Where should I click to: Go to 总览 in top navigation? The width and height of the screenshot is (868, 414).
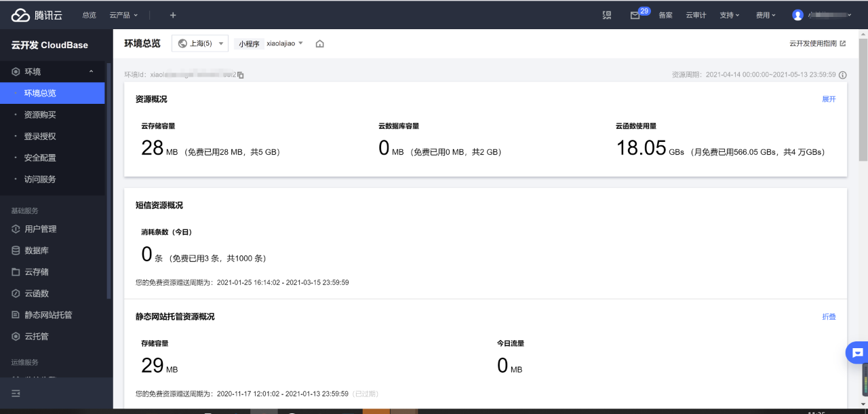[x=89, y=15]
